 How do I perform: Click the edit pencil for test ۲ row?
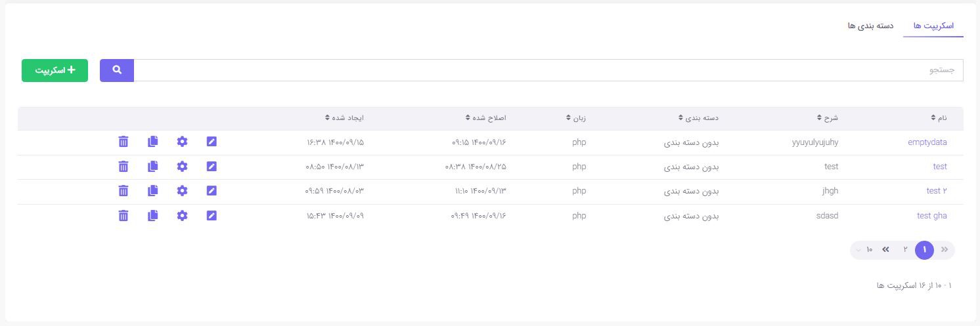[212, 191]
